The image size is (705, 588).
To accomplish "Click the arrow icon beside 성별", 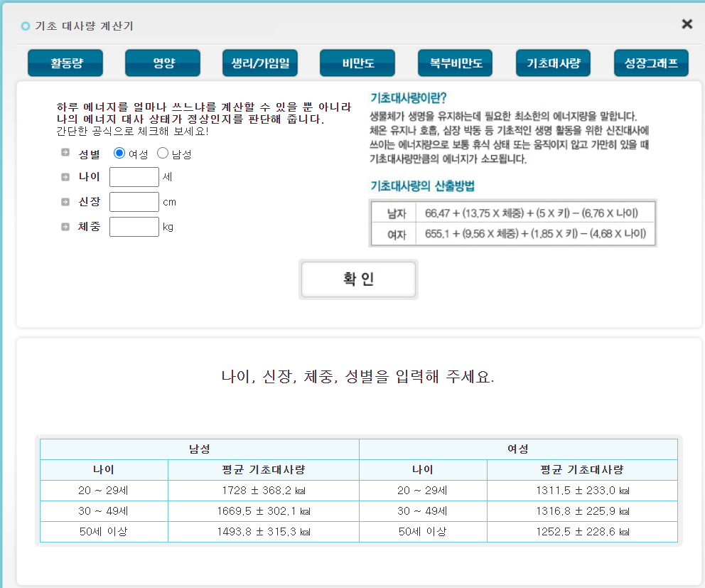I will (x=65, y=153).
